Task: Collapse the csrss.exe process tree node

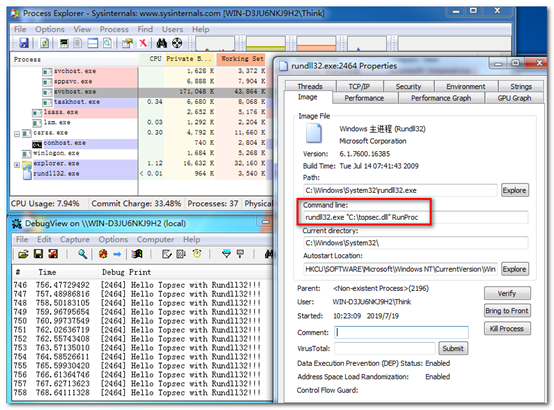Action: click(17, 134)
